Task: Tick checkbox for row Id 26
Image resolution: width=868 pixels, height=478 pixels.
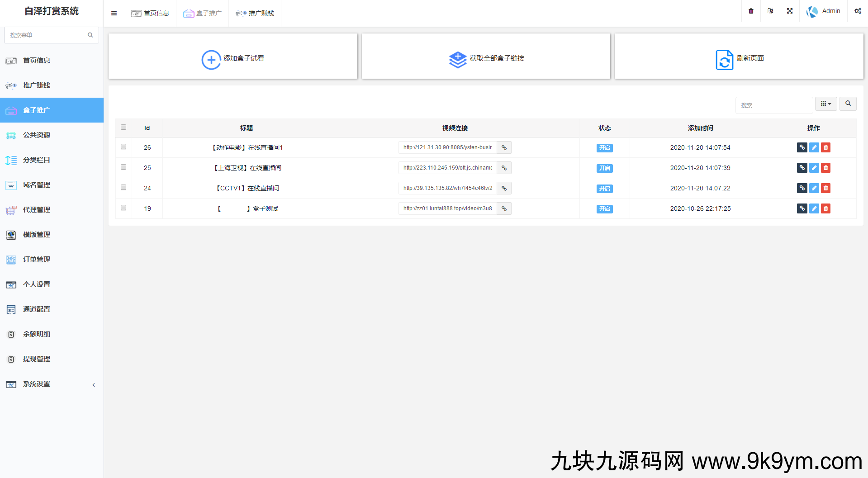Action: 123,147
